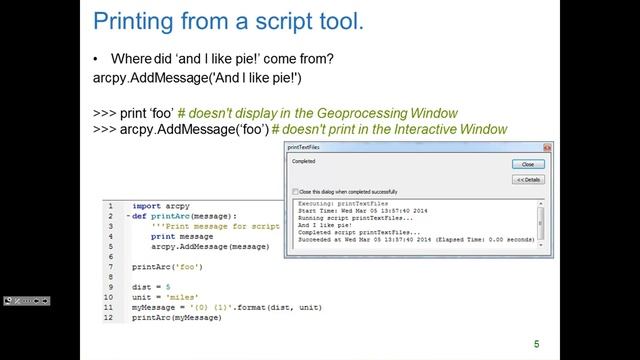
Task: Open the pen annotation tool in the presenter toolbar
Action: click(17, 301)
